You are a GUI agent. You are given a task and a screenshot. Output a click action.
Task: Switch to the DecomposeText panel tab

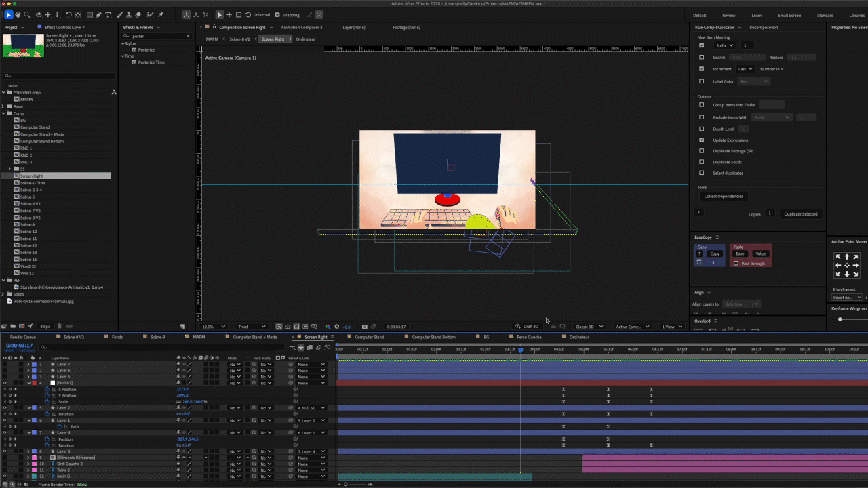764,28
